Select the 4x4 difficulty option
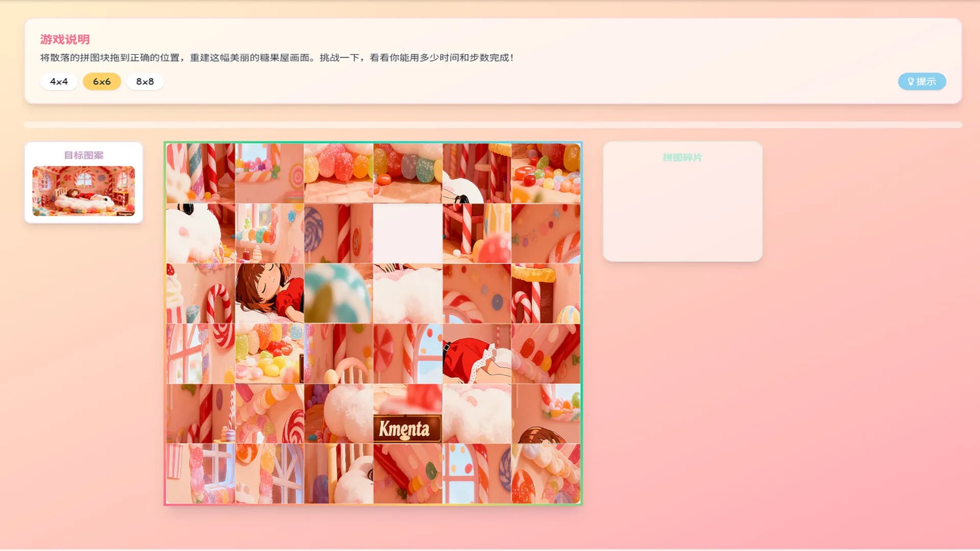Screen dimensions: 980x551 [x=59, y=82]
